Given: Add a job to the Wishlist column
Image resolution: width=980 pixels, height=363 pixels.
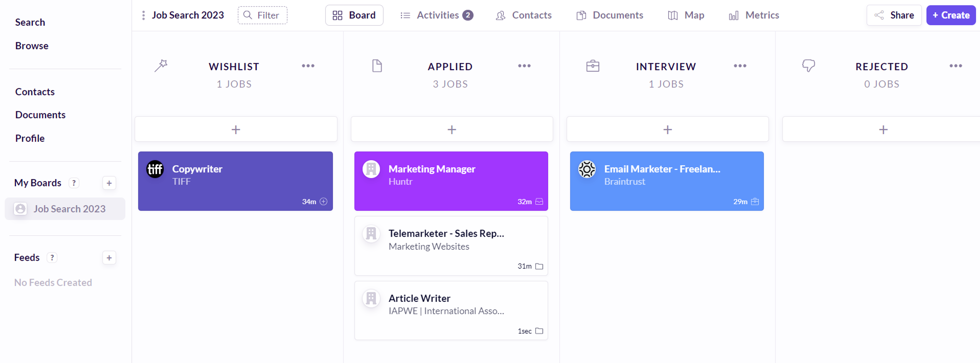Looking at the screenshot, I should 236,129.
